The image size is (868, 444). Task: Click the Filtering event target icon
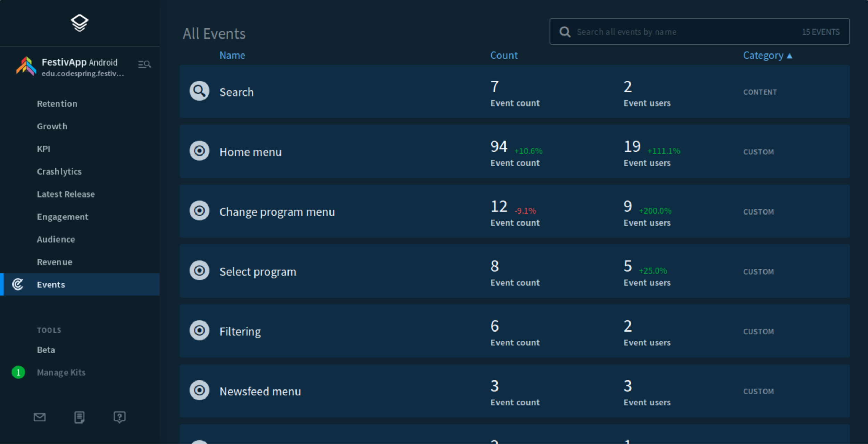199,330
